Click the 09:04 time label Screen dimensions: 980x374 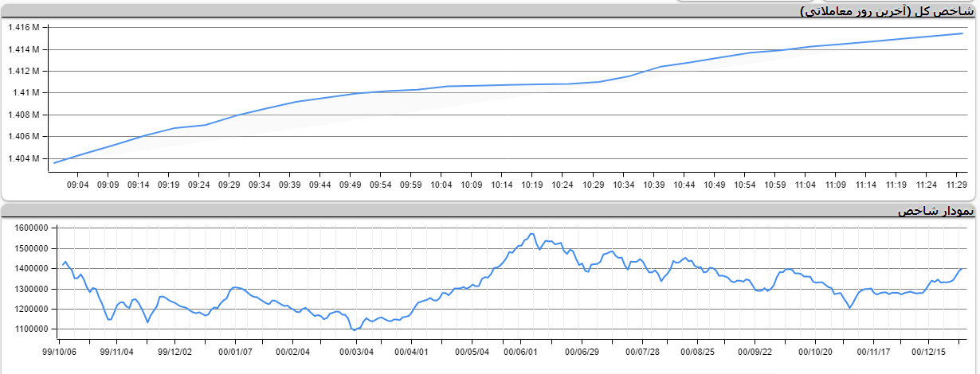pos(77,185)
